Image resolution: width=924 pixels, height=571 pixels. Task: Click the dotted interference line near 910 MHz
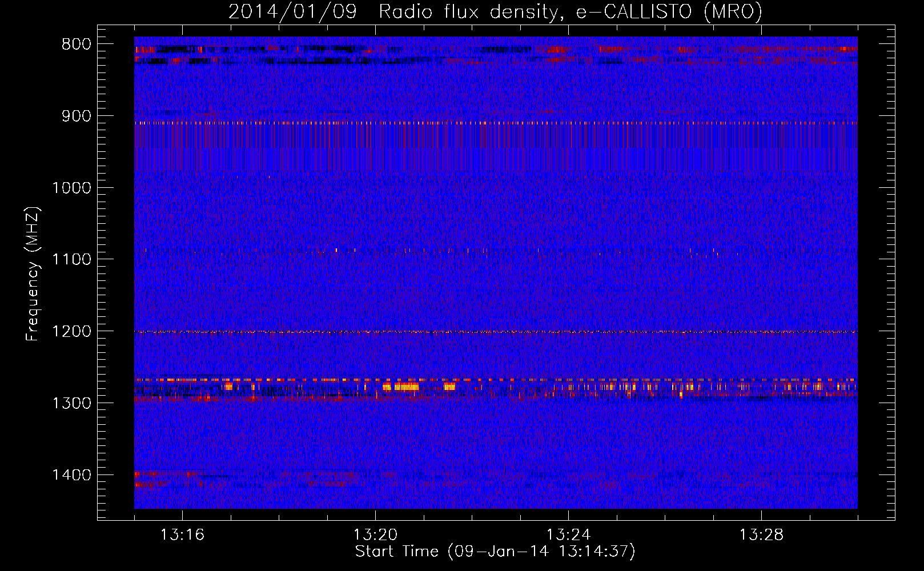point(496,123)
